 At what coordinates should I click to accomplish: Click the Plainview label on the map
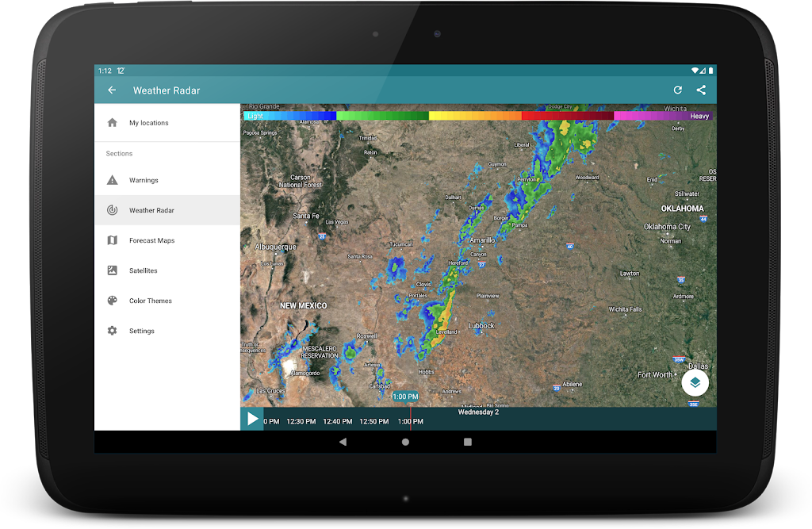click(x=488, y=296)
